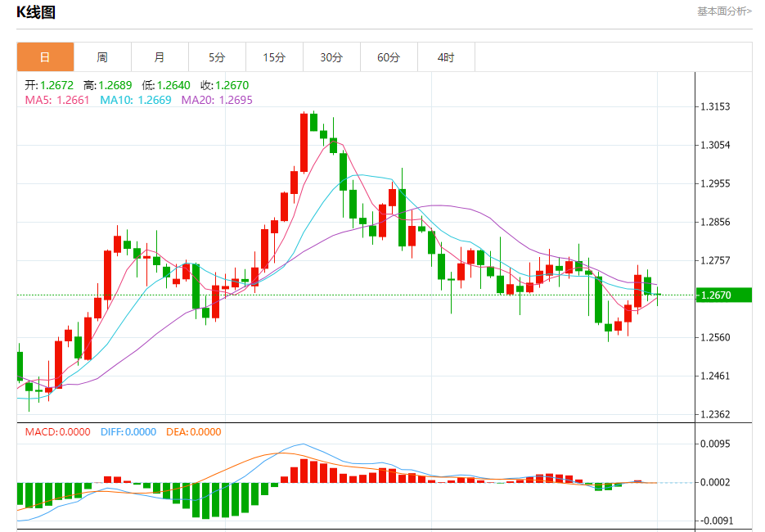Click the MA5: 1.2661 indicator label
This screenshot has width=765, height=532.
click(57, 100)
